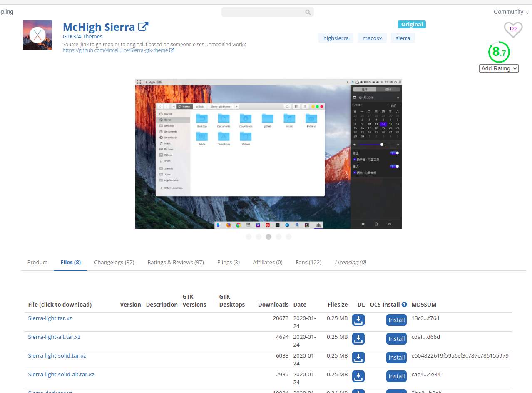Click the pling site logo text

[7, 12]
